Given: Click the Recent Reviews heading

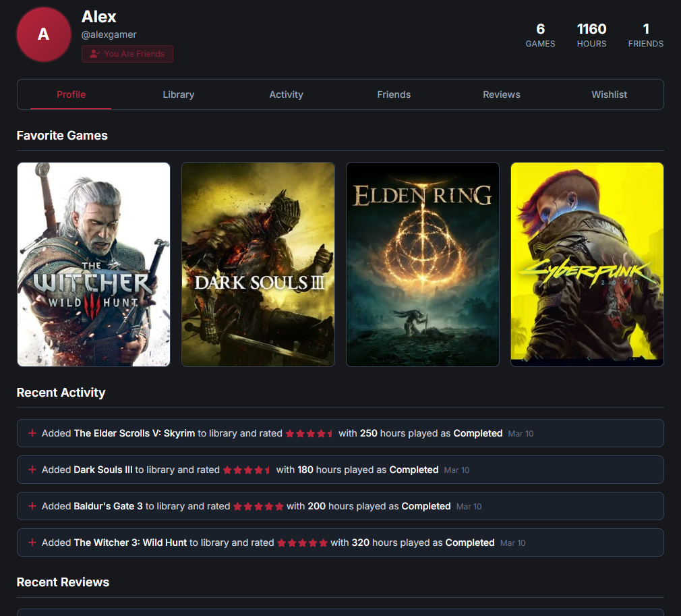Looking at the screenshot, I should pyautogui.click(x=63, y=582).
